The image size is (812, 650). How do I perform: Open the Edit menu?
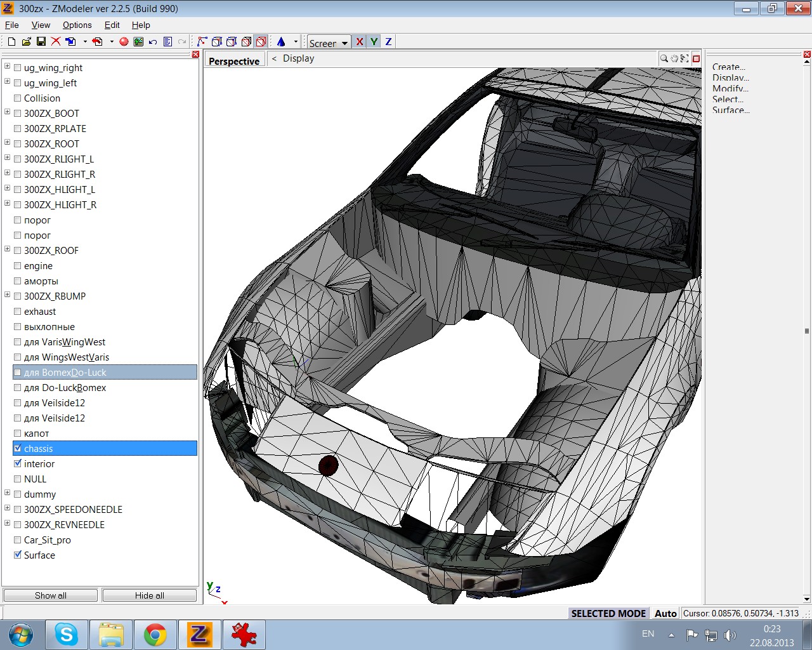(112, 25)
